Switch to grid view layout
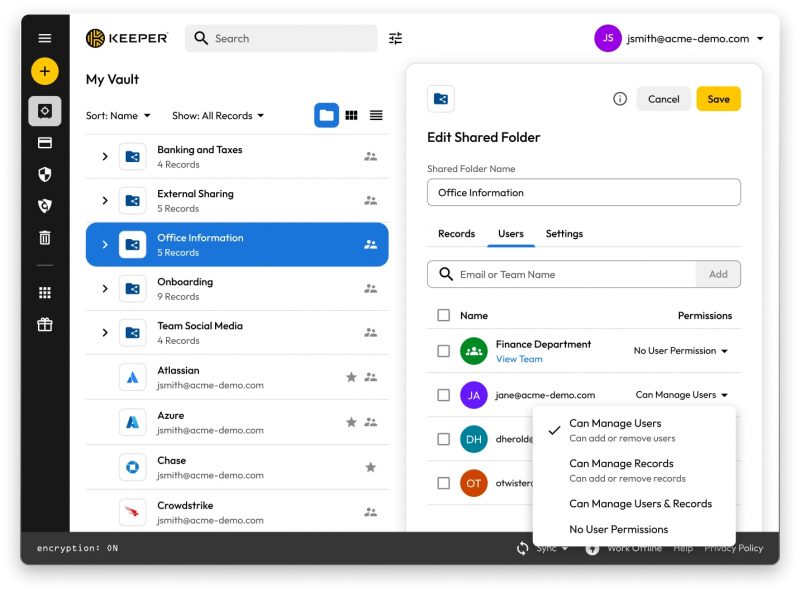Viewport: 800px width, 592px height. tap(351, 115)
